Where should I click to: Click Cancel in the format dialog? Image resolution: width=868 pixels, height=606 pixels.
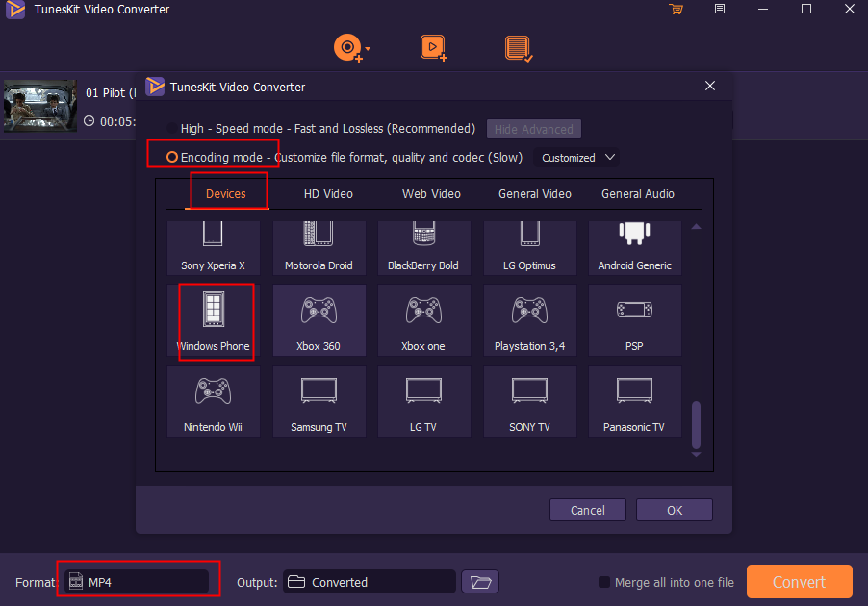coord(587,510)
